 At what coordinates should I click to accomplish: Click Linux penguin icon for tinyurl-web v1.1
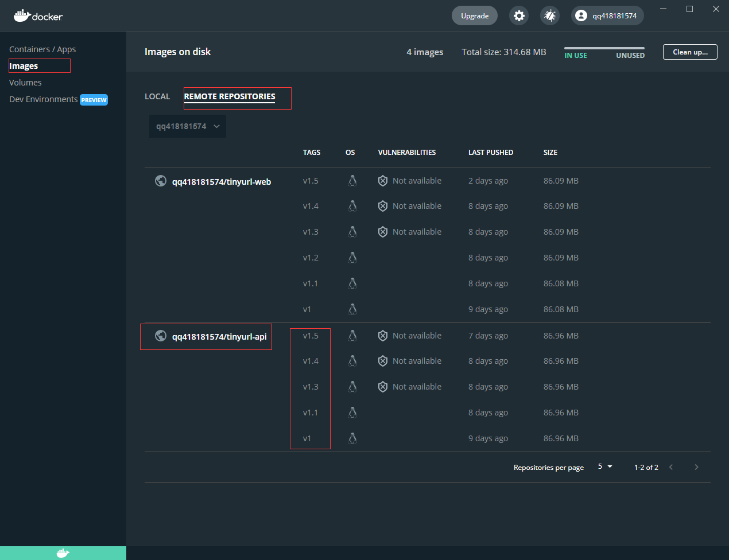pyautogui.click(x=352, y=283)
